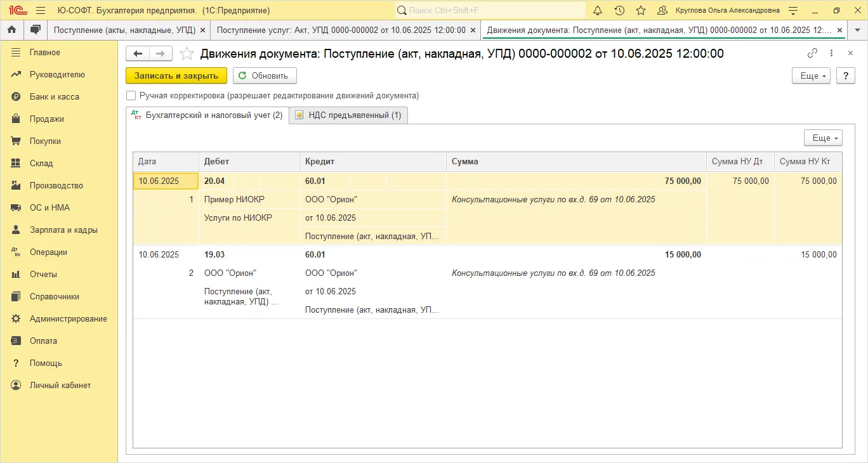Close the Поступление услуг tab
Image resolution: width=868 pixels, height=463 pixels.
tap(473, 30)
